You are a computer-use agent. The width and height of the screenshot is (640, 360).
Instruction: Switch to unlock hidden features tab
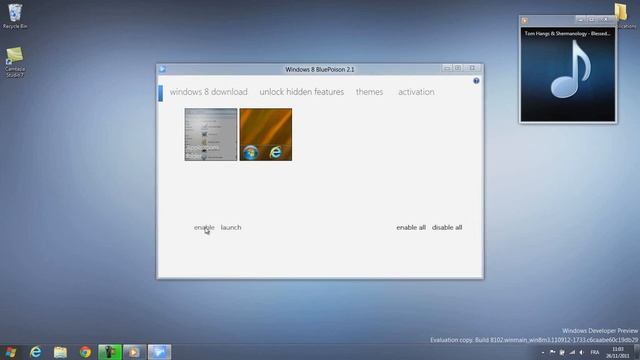point(302,92)
